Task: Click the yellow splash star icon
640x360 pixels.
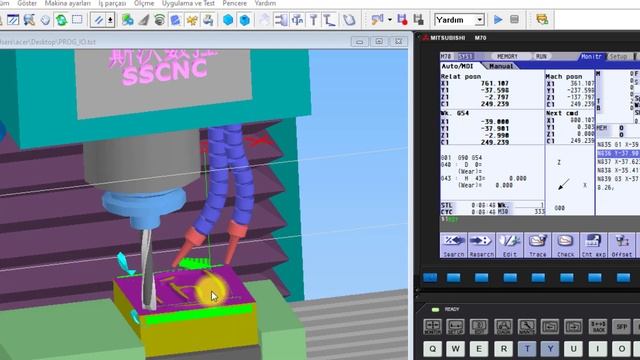Action: (192, 20)
